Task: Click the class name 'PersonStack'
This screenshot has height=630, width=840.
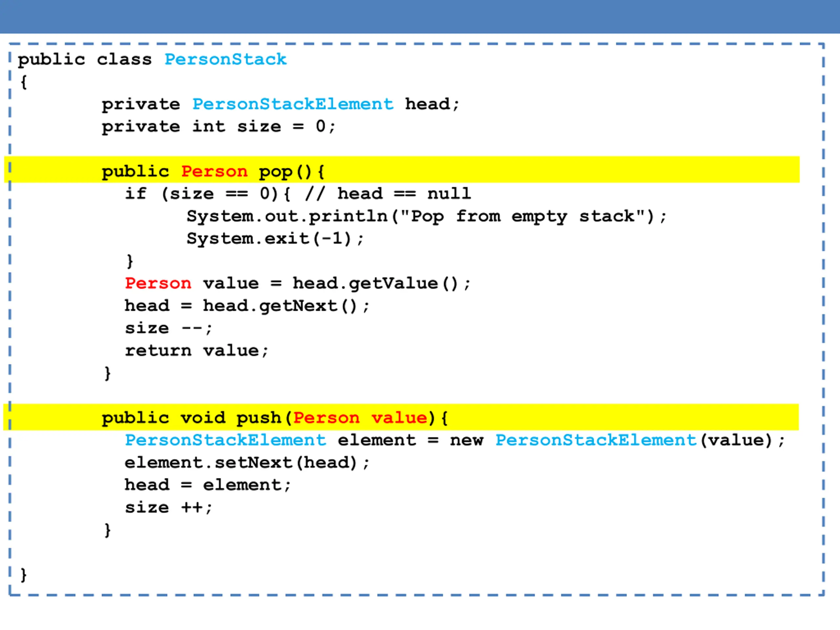Action: pos(225,60)
